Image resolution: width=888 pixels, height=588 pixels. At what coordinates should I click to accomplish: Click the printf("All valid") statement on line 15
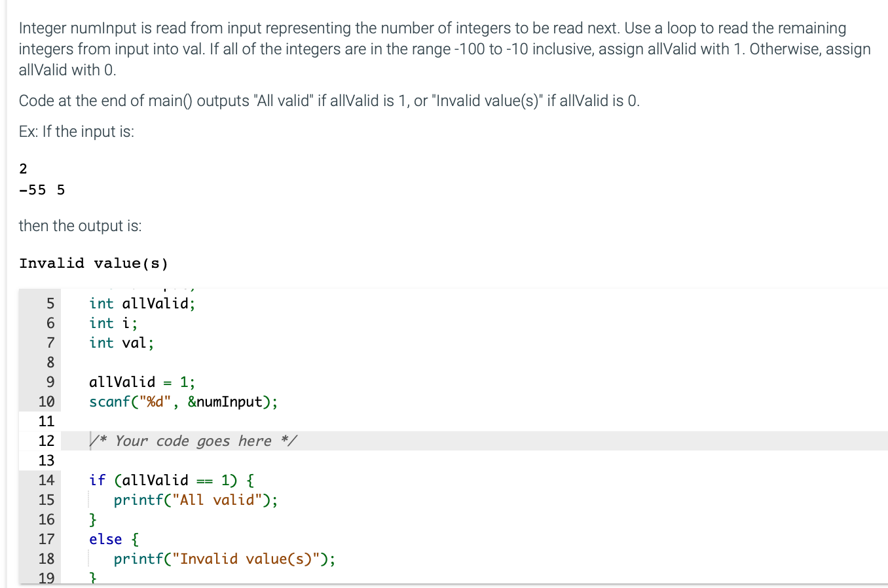pos(194,500)
